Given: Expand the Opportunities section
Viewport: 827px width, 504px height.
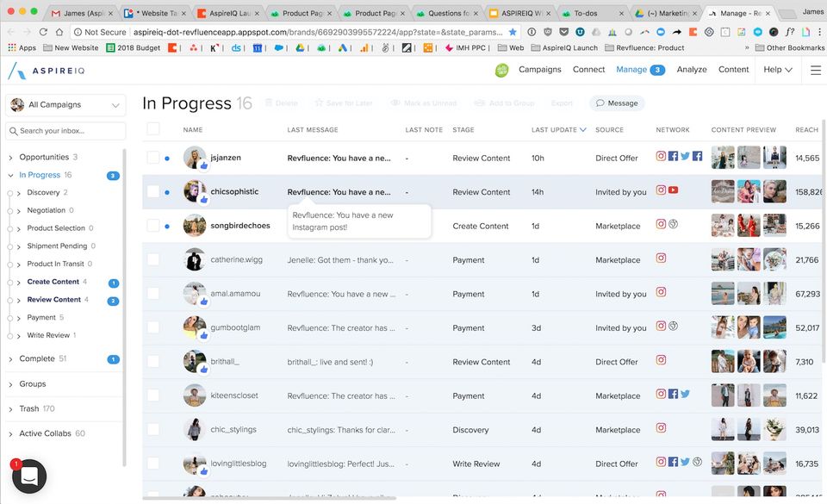Looking at the screenshot, I should pyautogui.click(x=11, y=158).
